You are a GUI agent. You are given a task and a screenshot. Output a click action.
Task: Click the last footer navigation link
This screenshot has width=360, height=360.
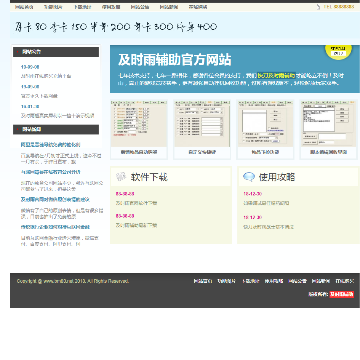click(x=345, y=281)
